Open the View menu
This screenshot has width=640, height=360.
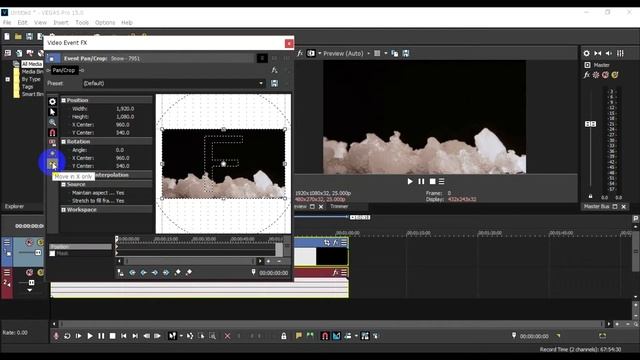point(40,22)
